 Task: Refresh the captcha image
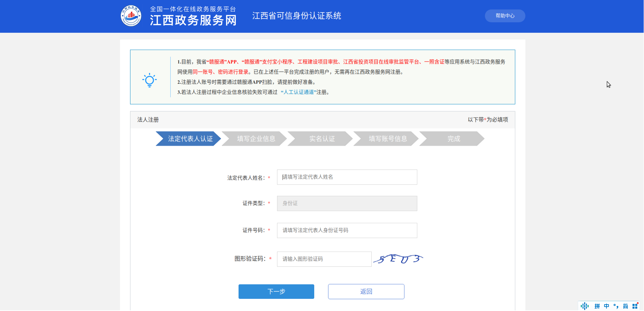398,259
